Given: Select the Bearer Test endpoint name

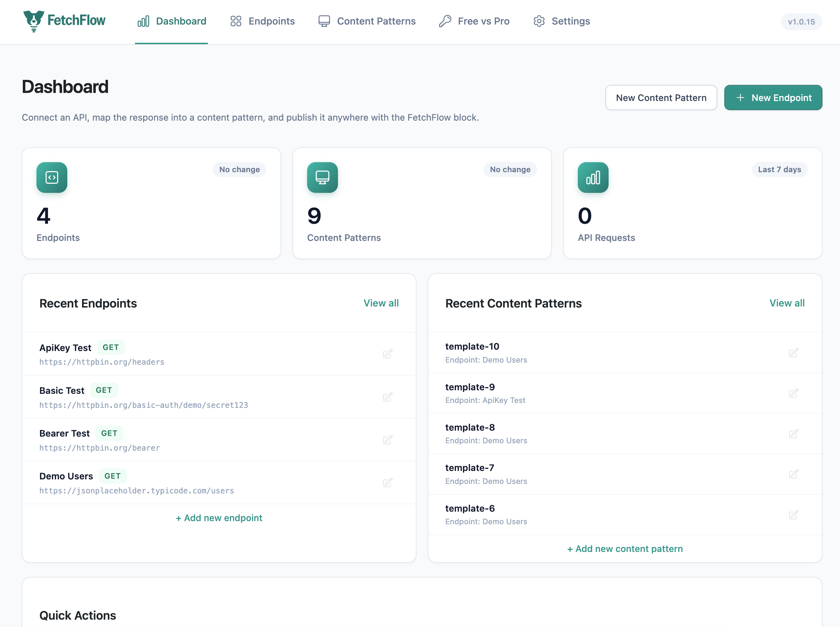Looking at the screenshot, I should (x=65, y=433).
